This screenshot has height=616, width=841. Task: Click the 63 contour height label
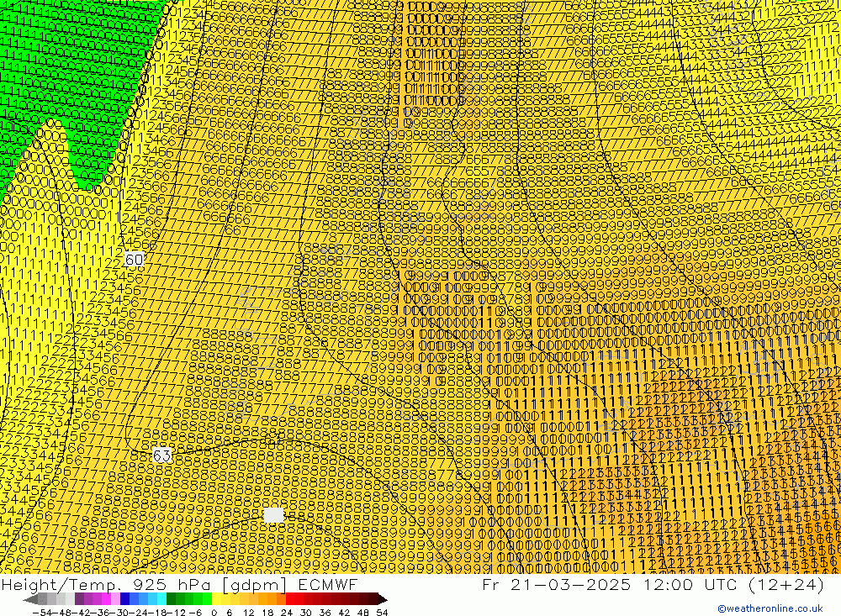[x=161, y=455]
